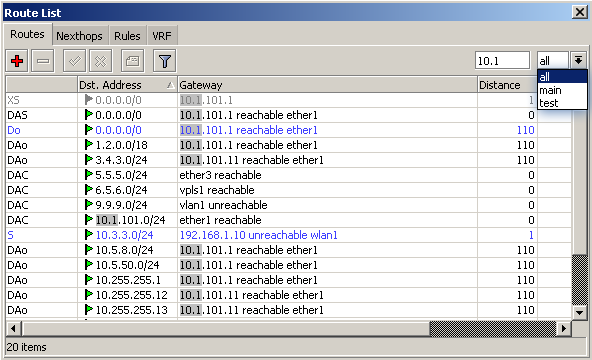Choose 'test' from the dropdown list
Image resolution: width=592 pixels, height=360 pixels.
click(562, 103)
